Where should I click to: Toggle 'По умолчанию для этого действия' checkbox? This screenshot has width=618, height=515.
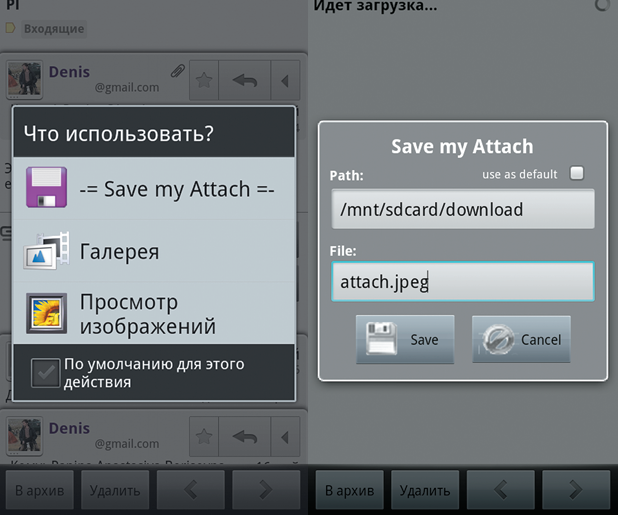pyautogui.click(x=45, y=372)
